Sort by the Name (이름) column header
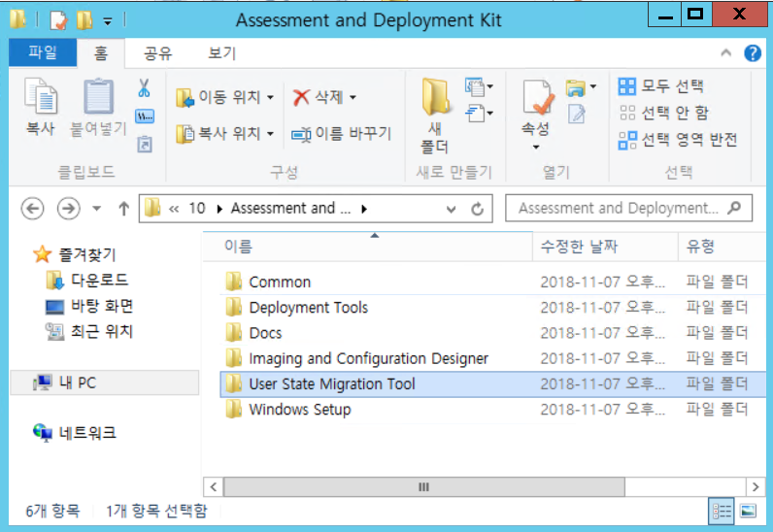Image resolution: width=773 pixels, height=532 pixels. [368, 246]
